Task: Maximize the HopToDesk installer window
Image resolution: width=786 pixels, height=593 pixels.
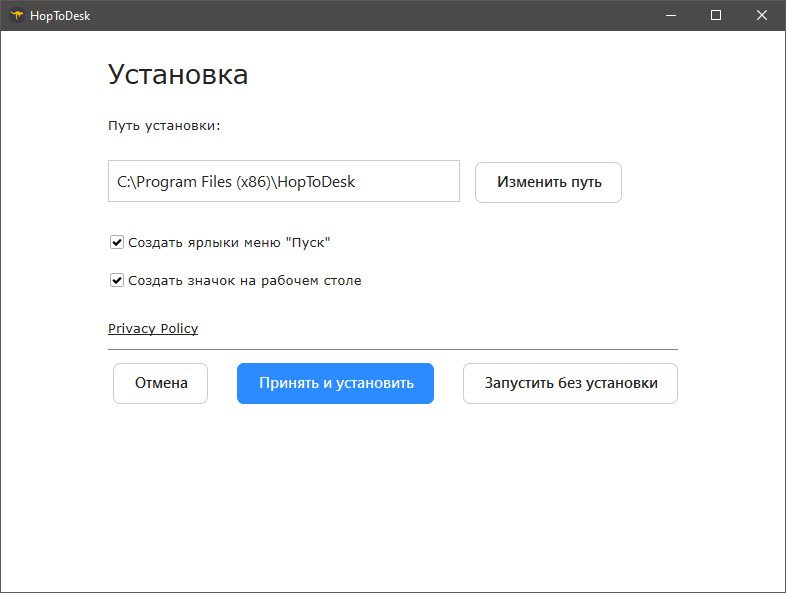Action: [x=716, y=15]
